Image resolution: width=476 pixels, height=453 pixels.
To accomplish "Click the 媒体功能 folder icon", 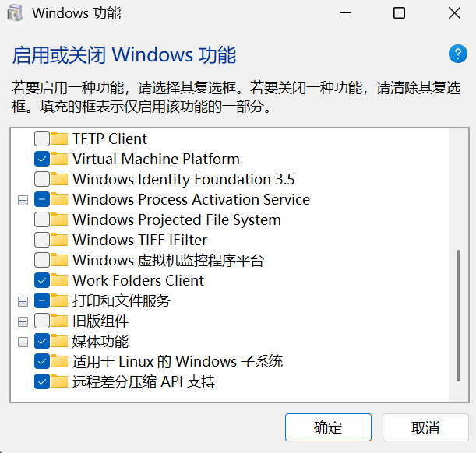I will tap(60, 341).
